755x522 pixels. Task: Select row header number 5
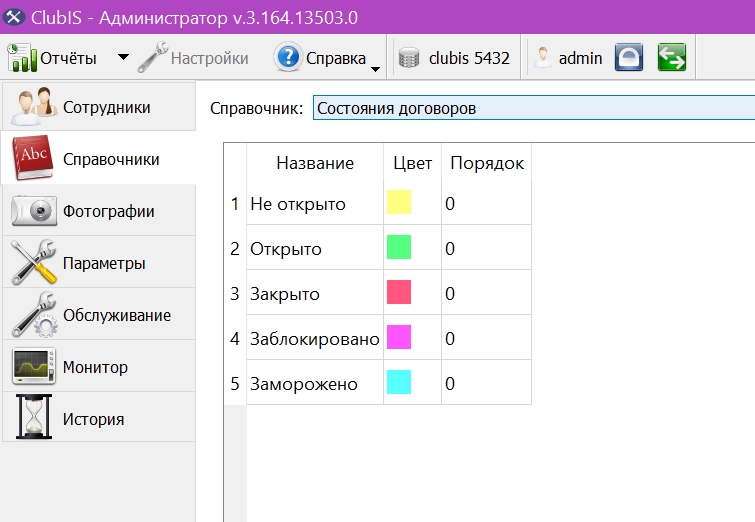[235, 383]
